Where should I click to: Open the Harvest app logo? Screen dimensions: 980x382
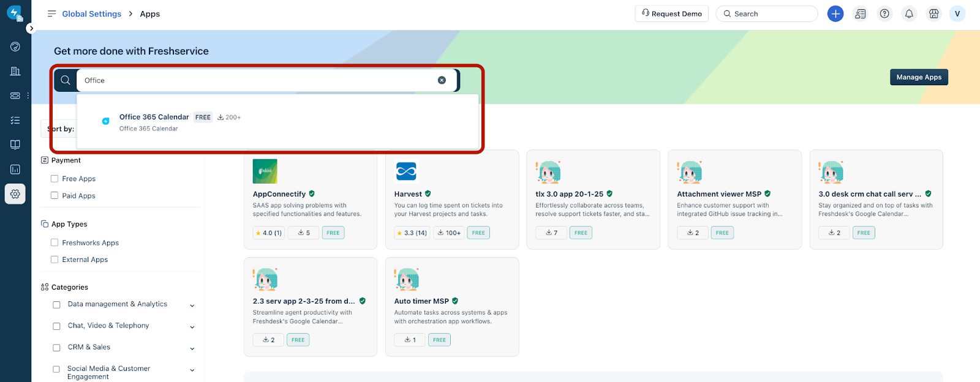pos(406,171)
